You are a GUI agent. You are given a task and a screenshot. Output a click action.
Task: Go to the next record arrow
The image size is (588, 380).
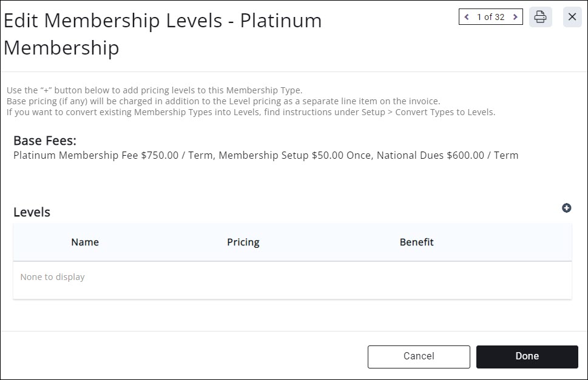pos(515,17)
